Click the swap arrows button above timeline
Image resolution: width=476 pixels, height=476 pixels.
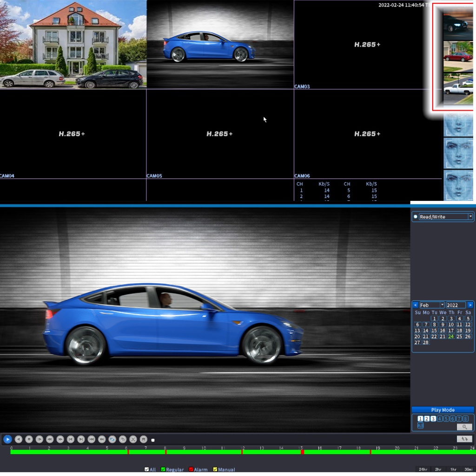click(464, 439)
